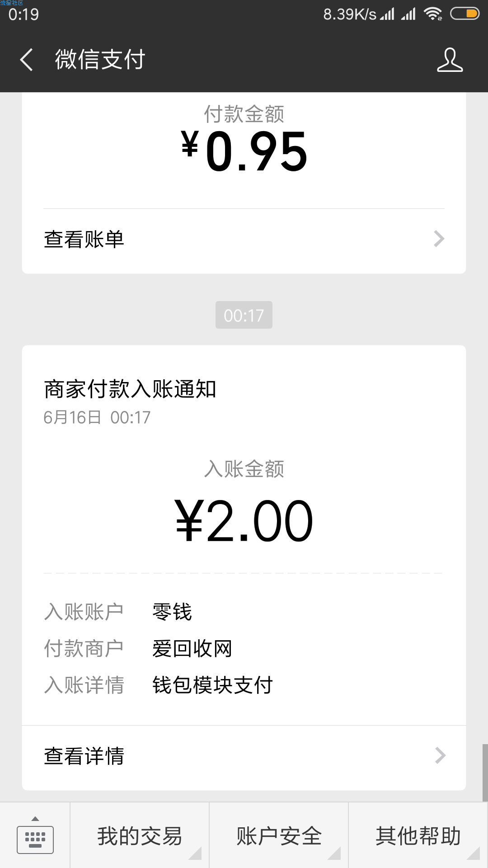This screenshot has width=488, height=868.
Task: Tap the ¥0.95 payment amount
Action: (244, 151)
